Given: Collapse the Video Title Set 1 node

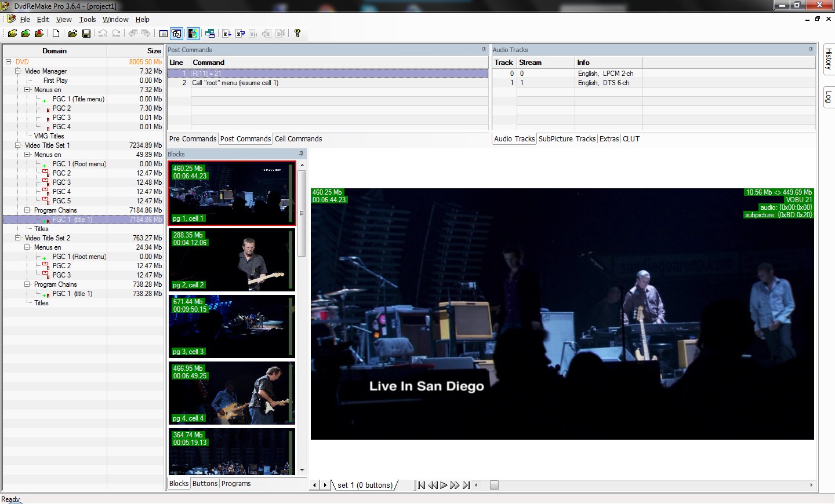Looking at the screenshot, I should coord(17,145).
